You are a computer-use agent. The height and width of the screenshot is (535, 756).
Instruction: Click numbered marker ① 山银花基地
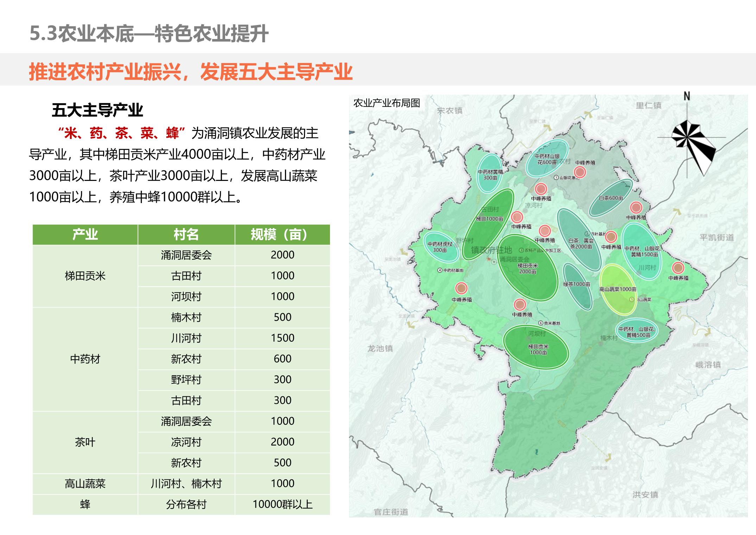pos(557,177)
